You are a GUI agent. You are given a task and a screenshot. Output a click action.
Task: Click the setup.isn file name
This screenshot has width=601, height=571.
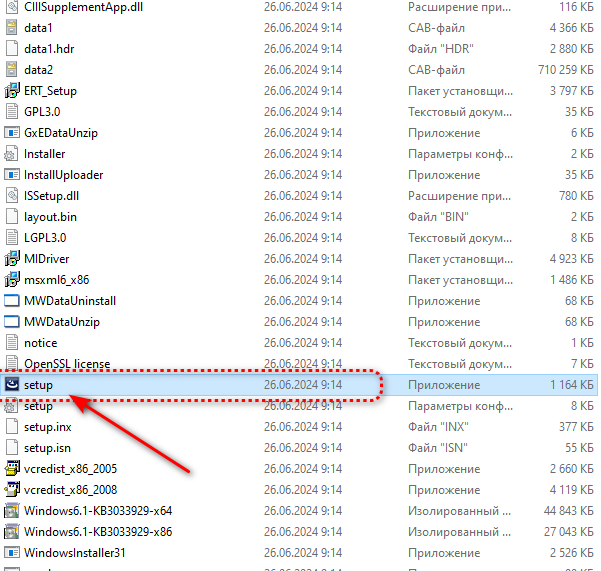(x=47, y=448)
